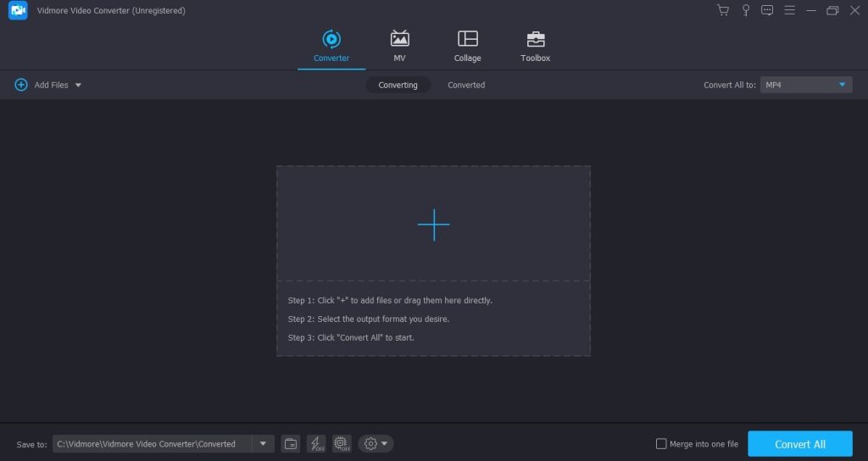Open the feedback chat icon

(x=766, y=10)
